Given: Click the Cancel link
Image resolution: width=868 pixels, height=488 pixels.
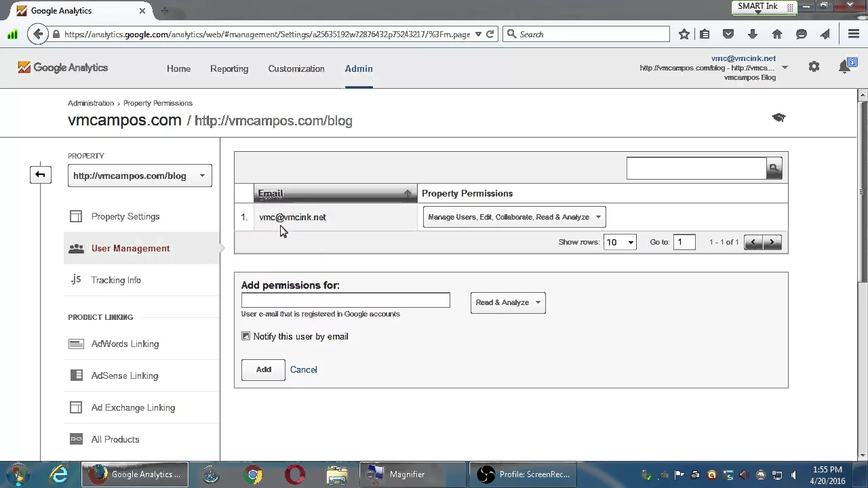Looking at the screenshot, I should [x=303, y=369].
